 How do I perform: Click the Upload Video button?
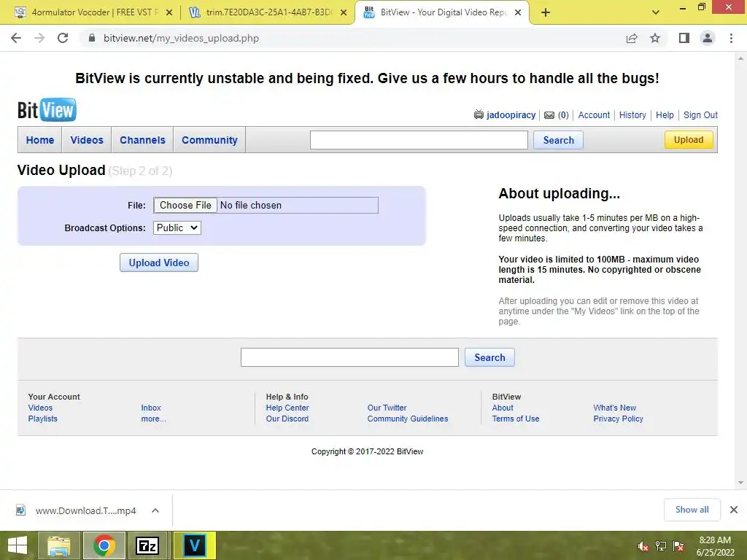(x=158, y=262)
